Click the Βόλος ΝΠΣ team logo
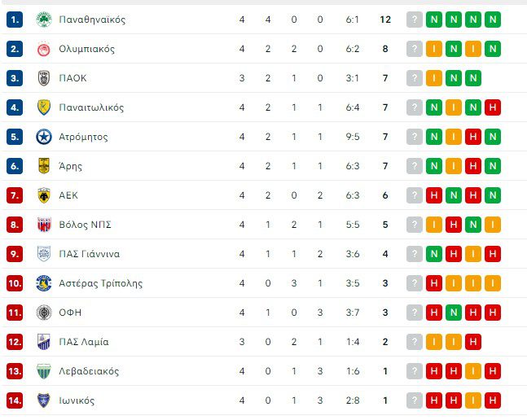527x420 pixels. coord(44,225)
